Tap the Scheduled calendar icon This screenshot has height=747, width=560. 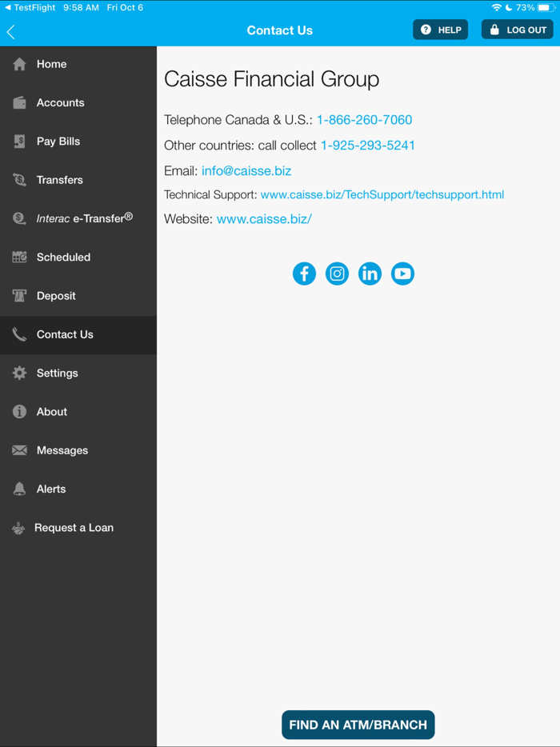pos(19,258)
